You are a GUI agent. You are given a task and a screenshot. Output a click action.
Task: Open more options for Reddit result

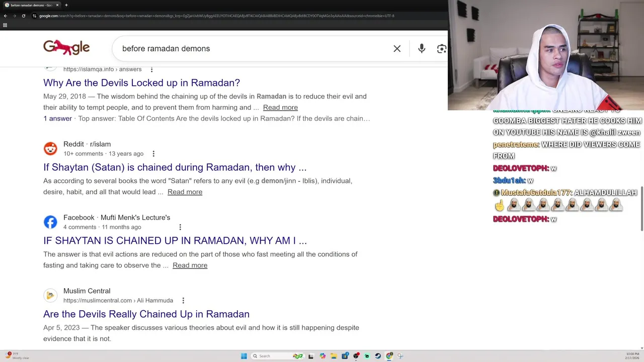[153, 154]
